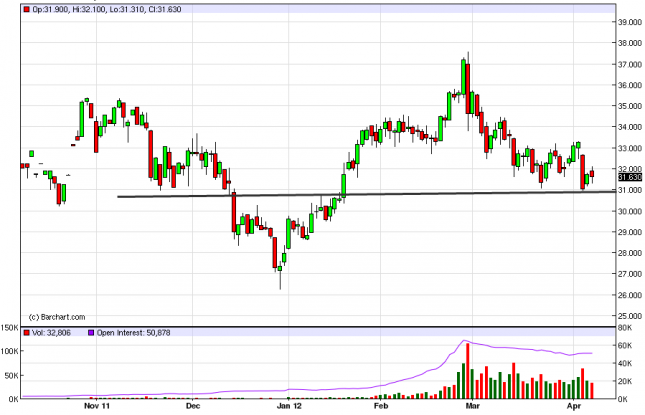Image resolution: width=645 pixels, height=415 pixels.
Task: Click the 100K volume axis label
Action: pos(9,351)
